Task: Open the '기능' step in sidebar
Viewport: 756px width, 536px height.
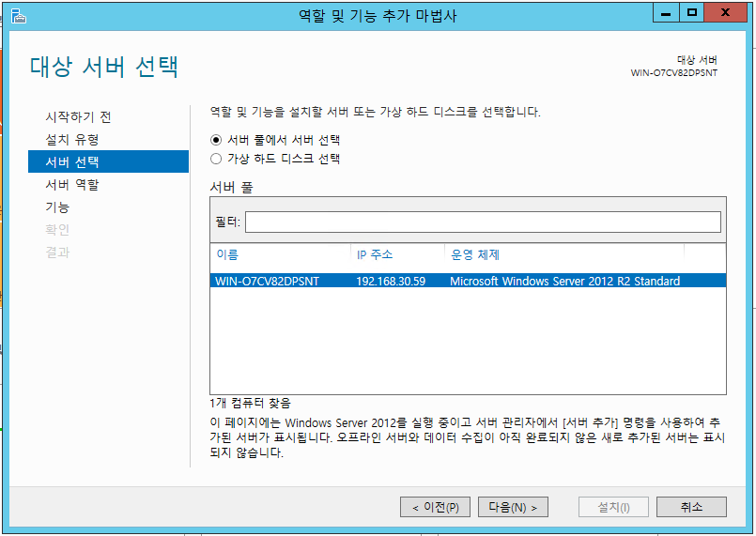Action: tap(57, 207)
